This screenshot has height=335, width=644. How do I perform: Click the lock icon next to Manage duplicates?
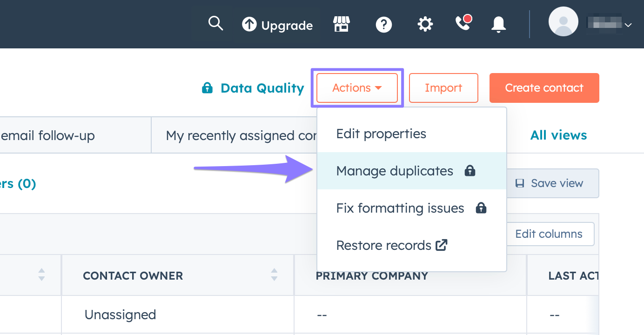click(x=470, y=171)
